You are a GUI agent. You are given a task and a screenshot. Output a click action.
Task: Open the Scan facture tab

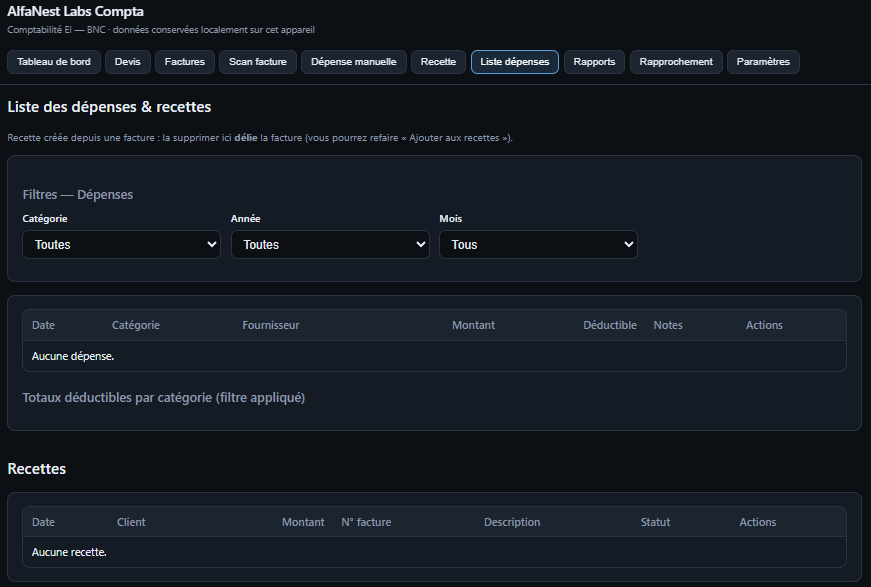pos(258,62)
